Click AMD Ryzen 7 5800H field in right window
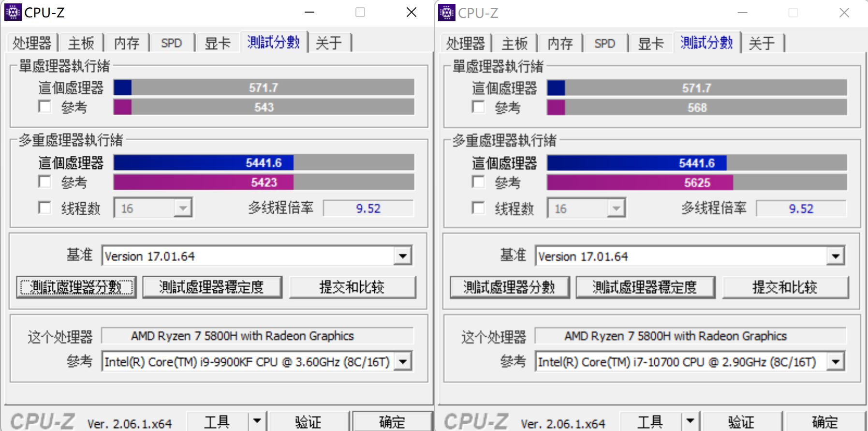 pyautogui.click(x=691, y=336)
